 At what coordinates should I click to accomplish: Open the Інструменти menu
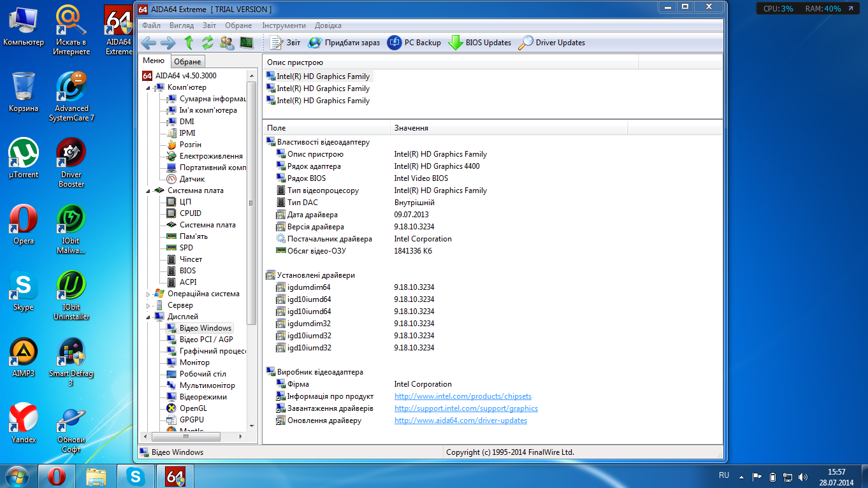coord(284,25)
